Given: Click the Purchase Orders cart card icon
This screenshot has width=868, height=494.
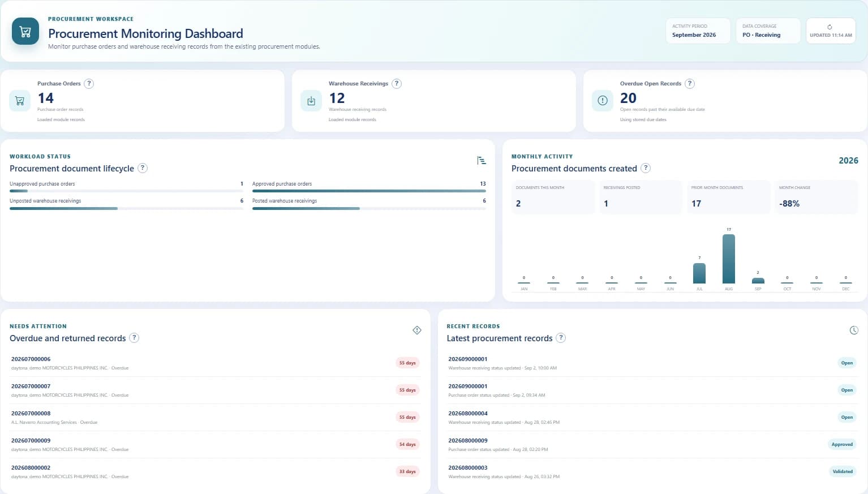Looking at the screenshot, I should coord(20,101).
